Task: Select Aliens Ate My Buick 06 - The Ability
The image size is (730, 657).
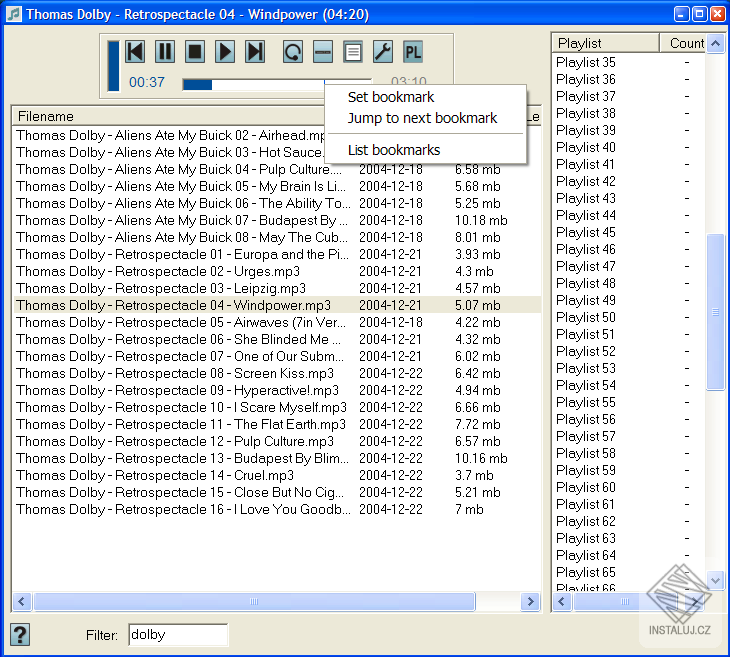Action: point(277,203)
